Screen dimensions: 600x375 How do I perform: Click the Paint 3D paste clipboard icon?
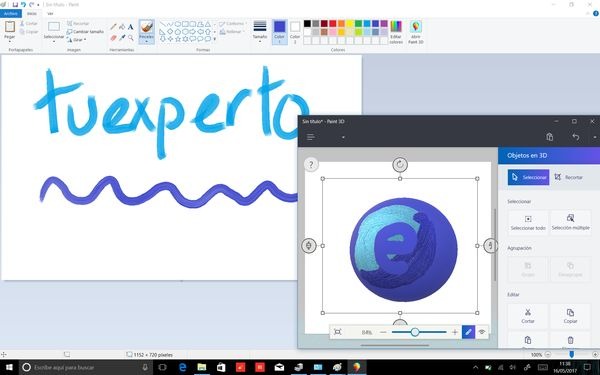click(x=549, y=137)
